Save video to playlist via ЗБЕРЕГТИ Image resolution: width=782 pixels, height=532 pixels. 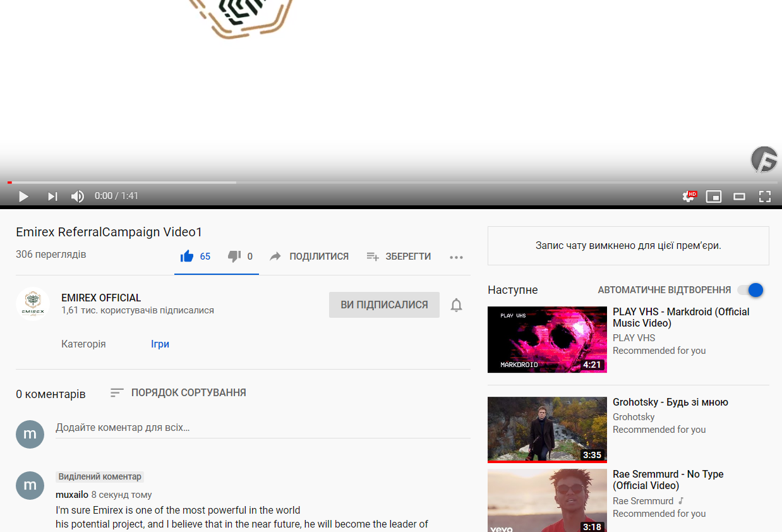[x=399, y=257]
